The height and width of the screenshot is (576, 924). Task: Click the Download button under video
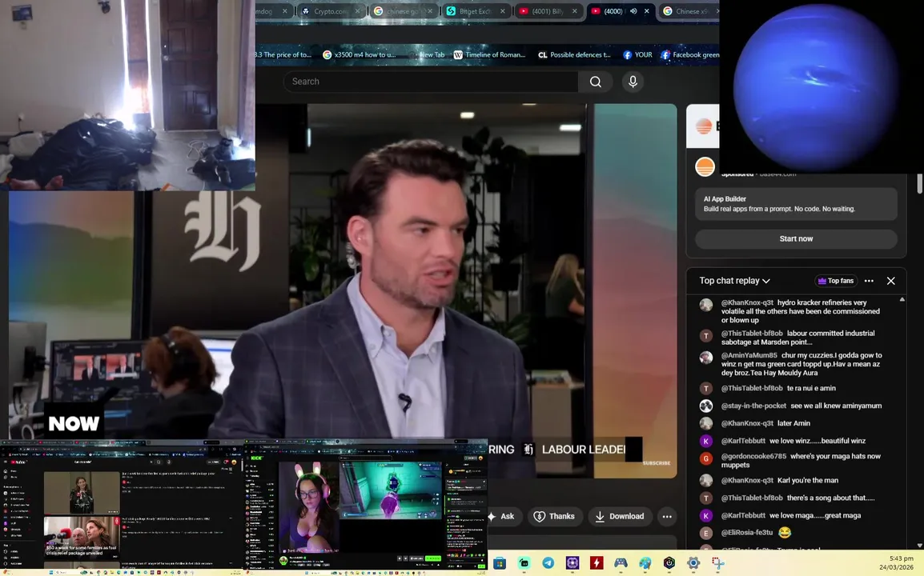[620, 517]
